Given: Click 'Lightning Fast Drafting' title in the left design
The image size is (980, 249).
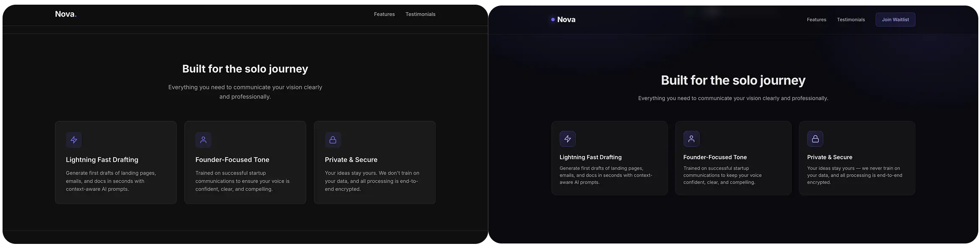Looking at the screenshot, I should [x=102, y=160].
